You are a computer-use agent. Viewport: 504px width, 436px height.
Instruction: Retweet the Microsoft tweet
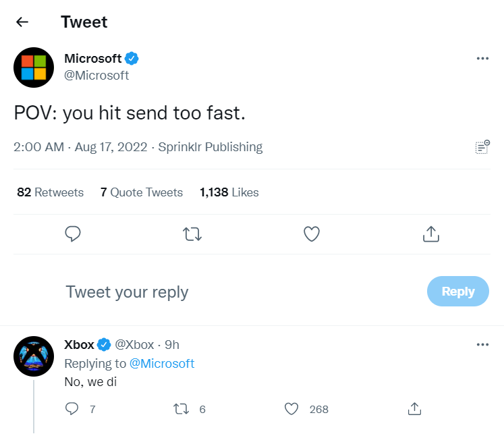(x=192, y=234)
